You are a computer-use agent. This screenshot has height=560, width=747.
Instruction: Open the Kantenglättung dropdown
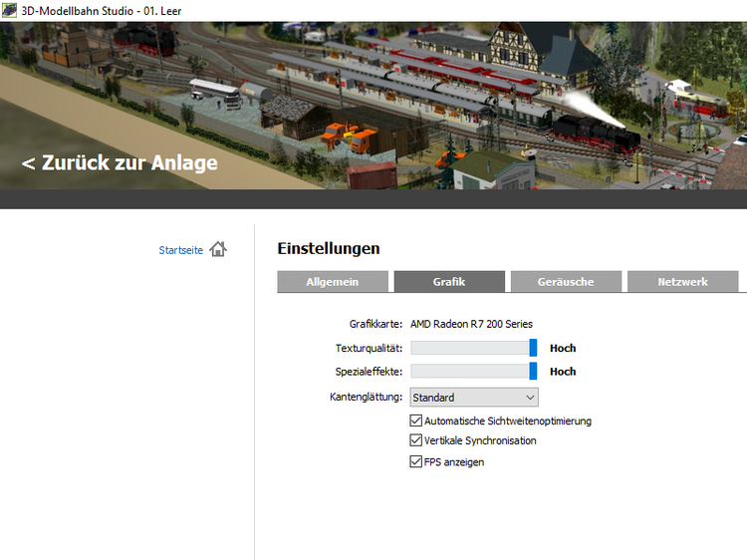(474, 398)
